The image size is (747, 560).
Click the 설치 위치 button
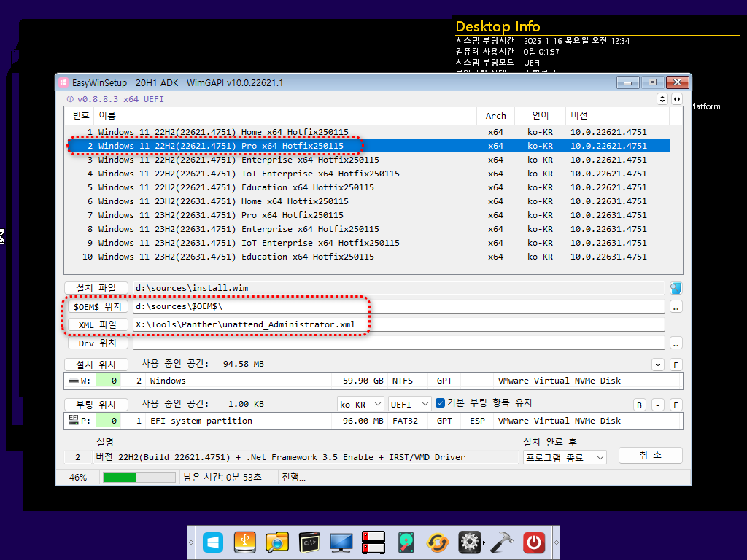click(x=96, y=365)
